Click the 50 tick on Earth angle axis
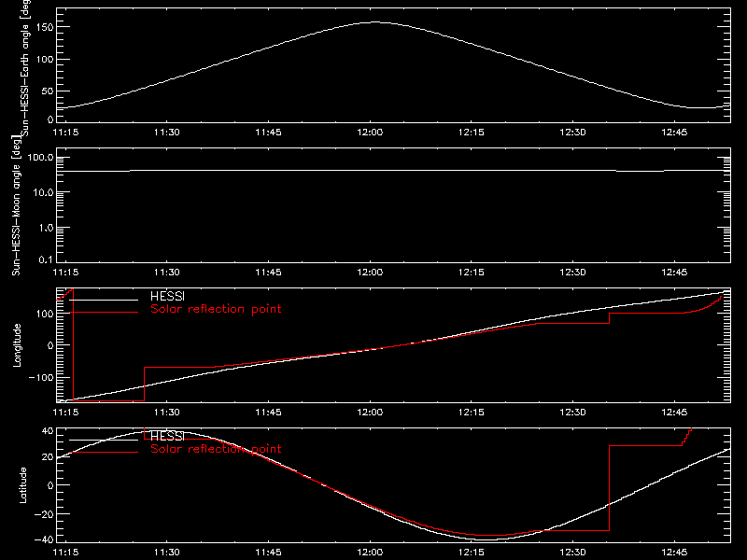Image resolution: width=747 pixels, height=560 pixels. click(x=49, y=91)
